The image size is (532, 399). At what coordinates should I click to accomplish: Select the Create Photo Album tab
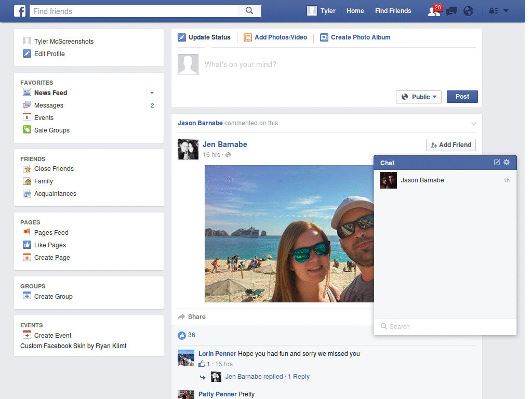(355, 37)
